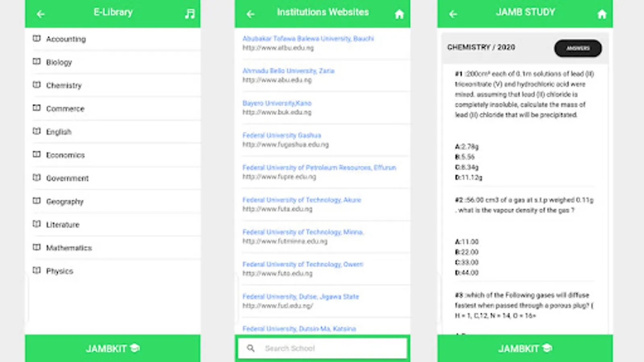This screenshot has height=362, width=644.
Task: Tap the http://www.abu.edu.ng URL text
Action: coord(277,80)
